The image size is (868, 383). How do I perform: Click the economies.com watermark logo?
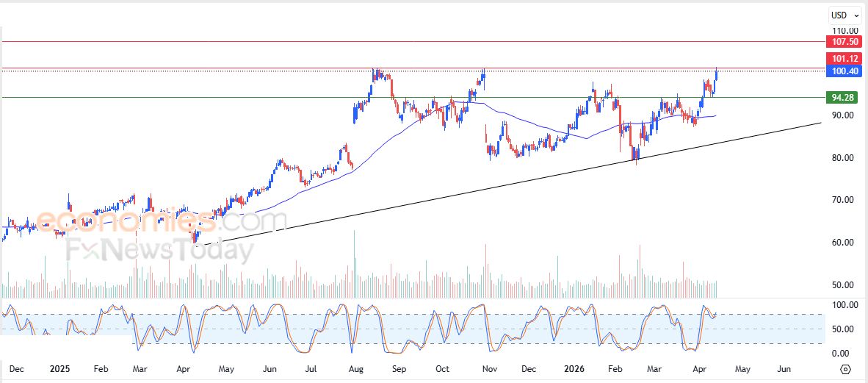162,221
